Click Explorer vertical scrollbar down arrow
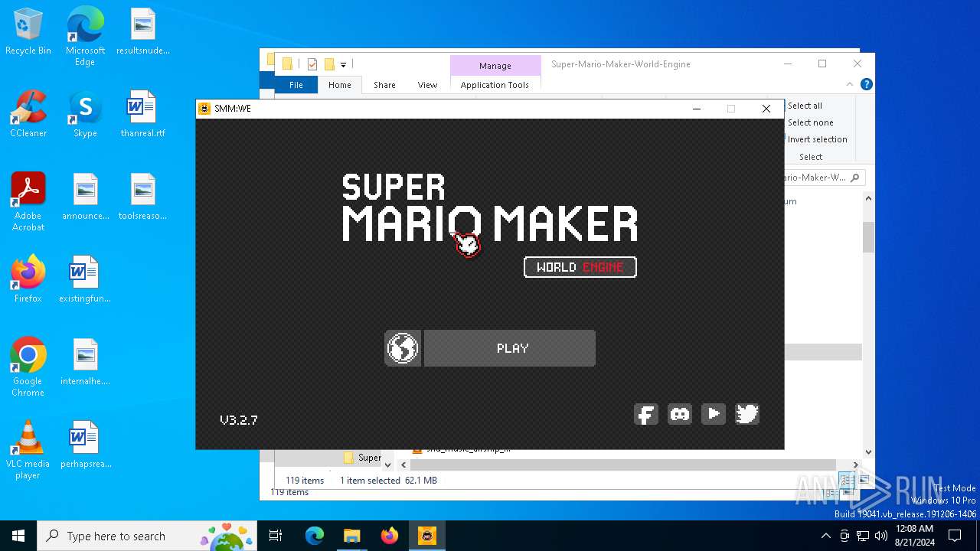980x551 pixels. tap(868, 452)
